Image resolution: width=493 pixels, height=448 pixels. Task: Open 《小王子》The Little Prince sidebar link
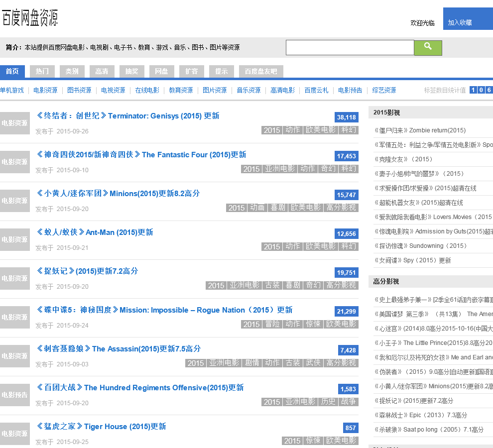pos(433,343)
